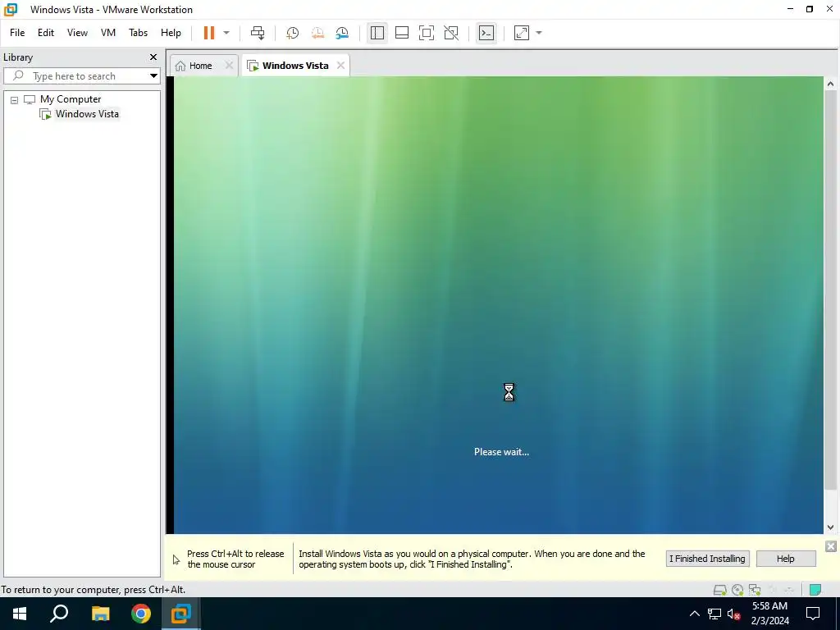
Task: Click the network icon in system tray
Action: point(714,614)
